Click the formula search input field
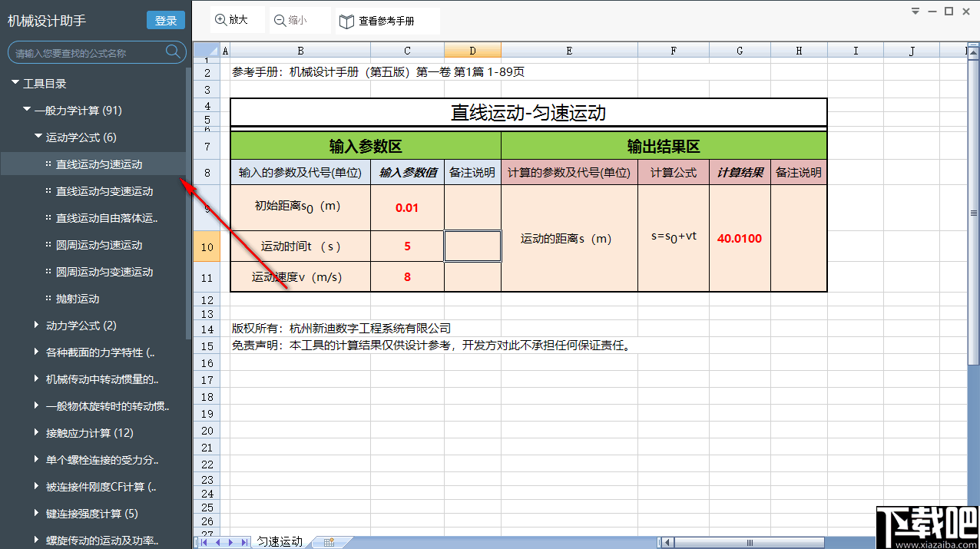 point(88,53)
